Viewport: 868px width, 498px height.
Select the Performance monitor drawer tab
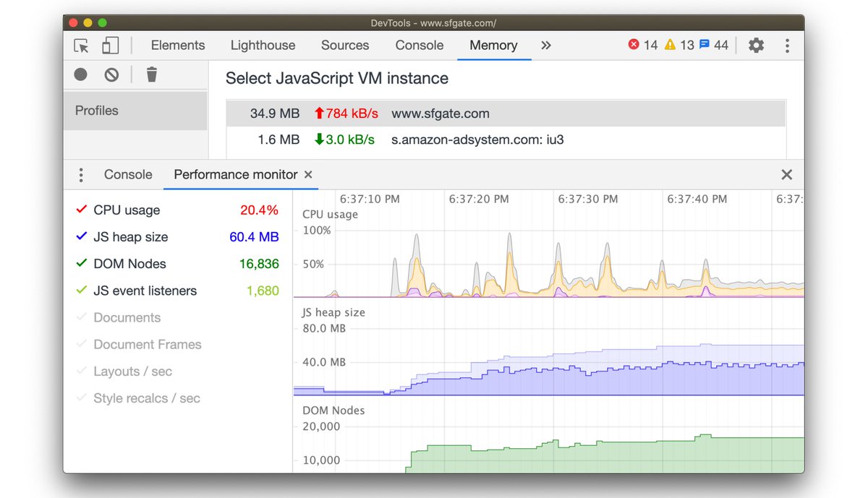point(236,174)
